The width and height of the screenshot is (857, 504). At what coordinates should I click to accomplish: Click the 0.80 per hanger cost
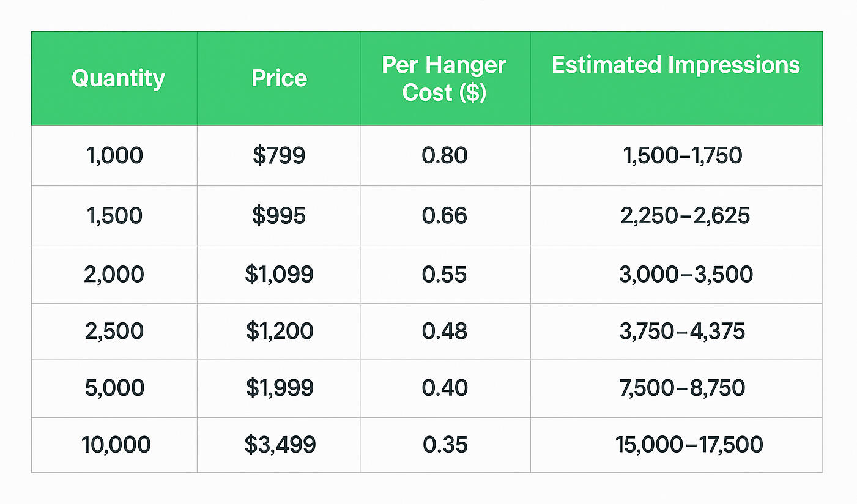coord(445,156)
